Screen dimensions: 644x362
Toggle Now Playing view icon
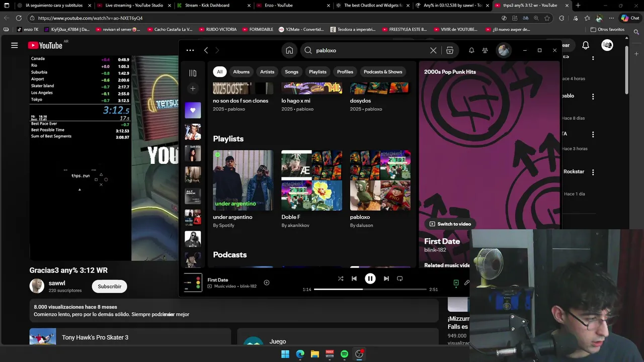pos(456,283)
